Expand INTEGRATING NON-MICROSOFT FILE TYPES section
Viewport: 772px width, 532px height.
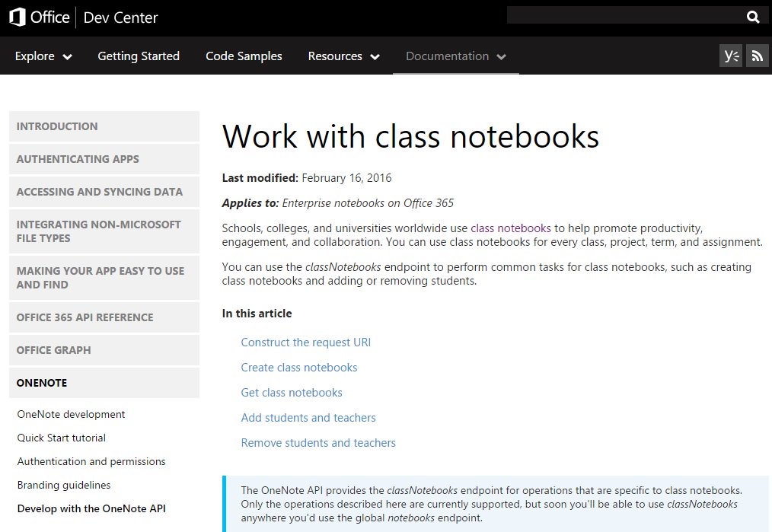point(104,231)
